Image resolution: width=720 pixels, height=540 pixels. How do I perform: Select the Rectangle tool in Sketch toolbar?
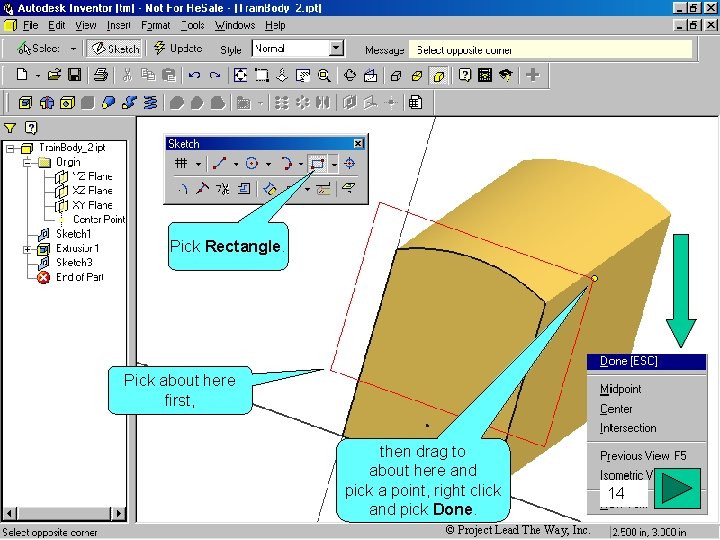(x=317, y=163)
